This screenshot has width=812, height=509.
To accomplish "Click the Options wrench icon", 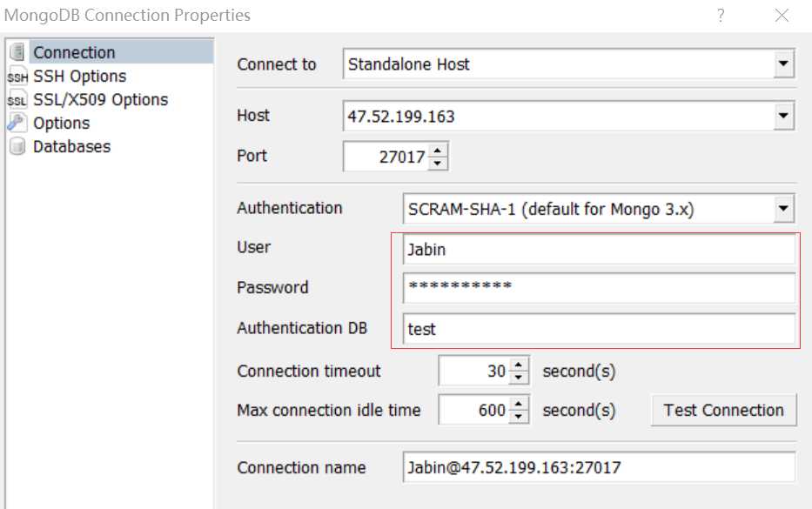I will pyautogui.click(x=17, y=123).
